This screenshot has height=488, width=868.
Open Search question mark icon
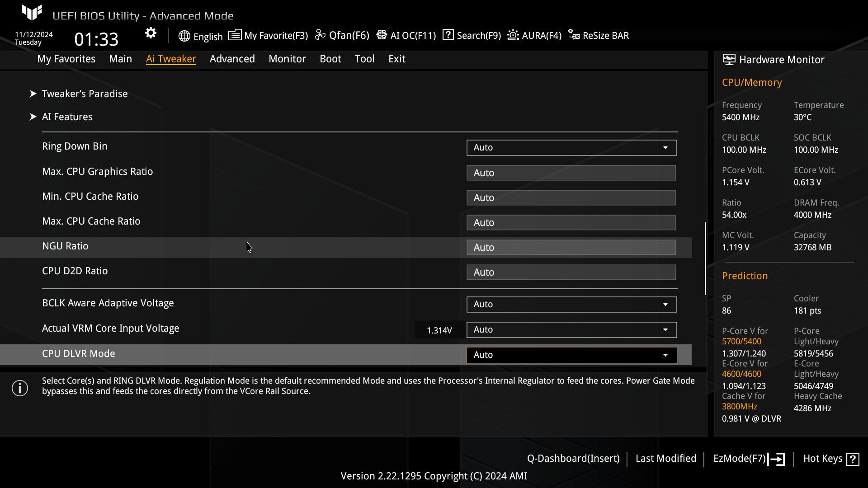tap(448, 35)
